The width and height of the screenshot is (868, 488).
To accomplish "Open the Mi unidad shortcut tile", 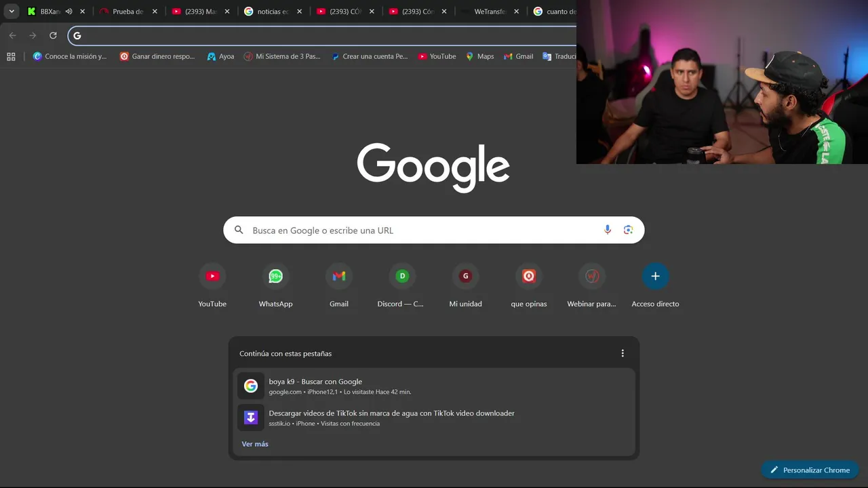I will click(x=465, y=285).
